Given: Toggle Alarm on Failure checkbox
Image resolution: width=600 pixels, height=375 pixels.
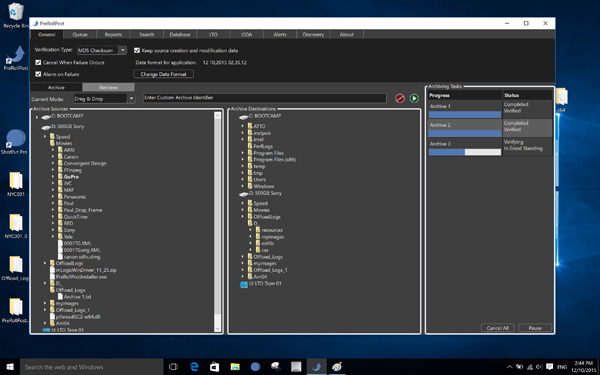Looking at the screenshot, I should pyautogui.click(x=38, y=74).
